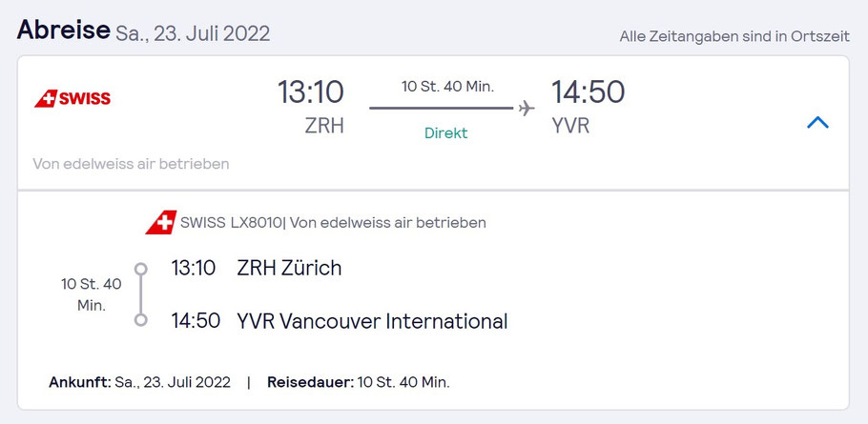Click the small SWISS tail logo beside LX8010
This screenshot has height=424, width=868.
(x=161, y=222)
